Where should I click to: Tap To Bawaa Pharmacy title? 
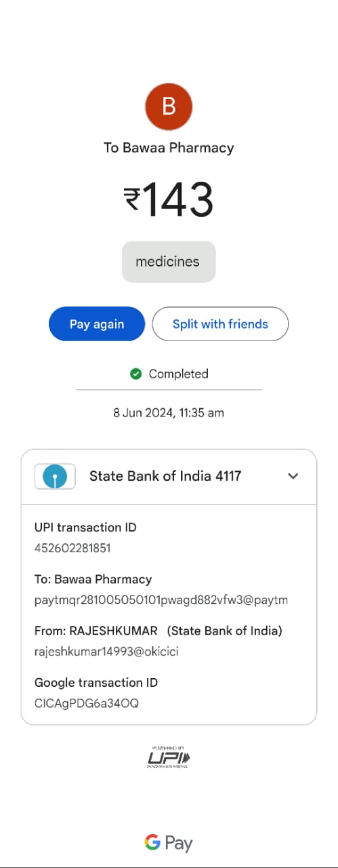tap(169, 148)
